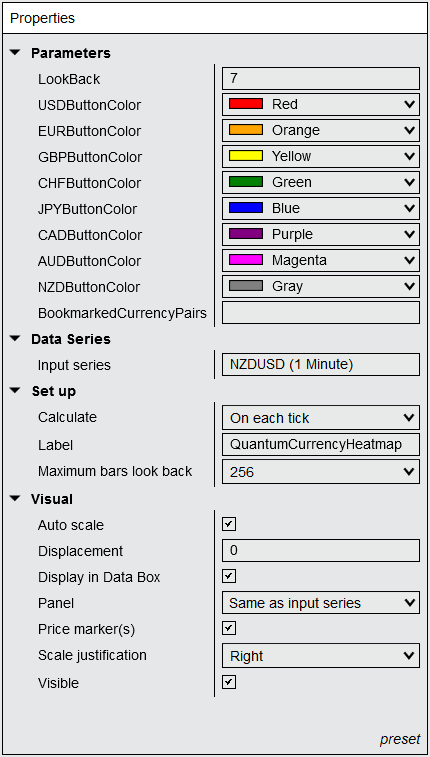Collapse the Visual section triangle
This screenshot has height=757, width=430.
[15, 498]
